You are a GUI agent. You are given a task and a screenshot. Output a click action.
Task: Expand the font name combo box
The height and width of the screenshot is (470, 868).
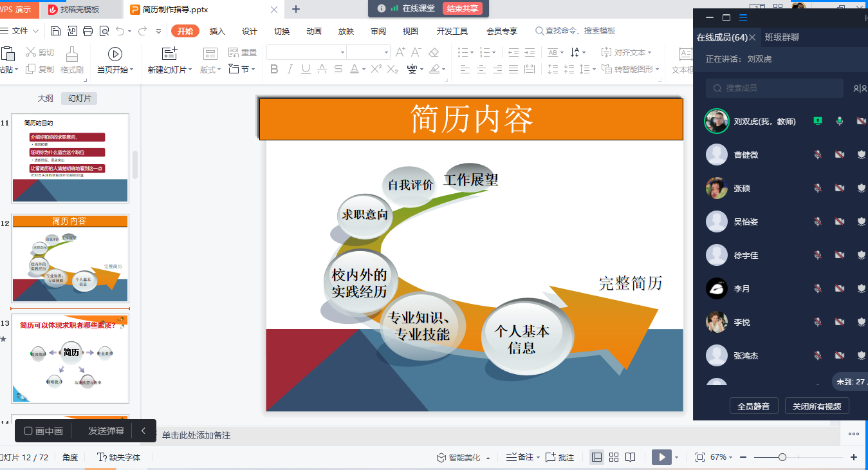(341, 52)
